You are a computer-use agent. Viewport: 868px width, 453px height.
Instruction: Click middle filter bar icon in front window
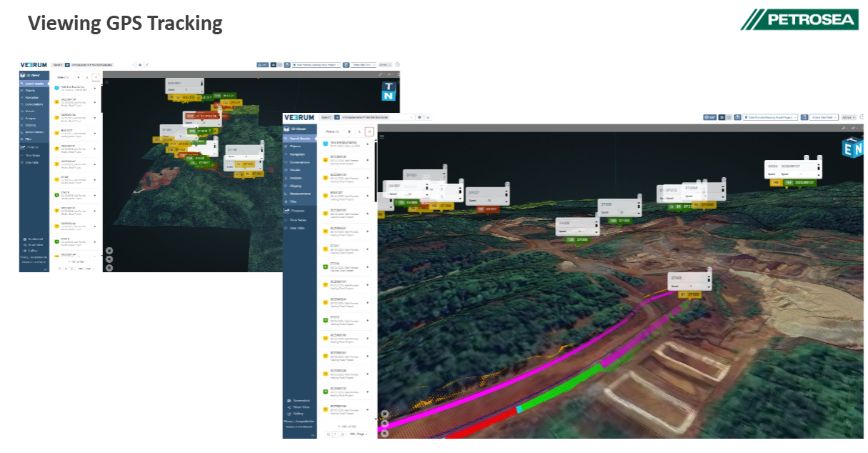click(x=359, y=131)
